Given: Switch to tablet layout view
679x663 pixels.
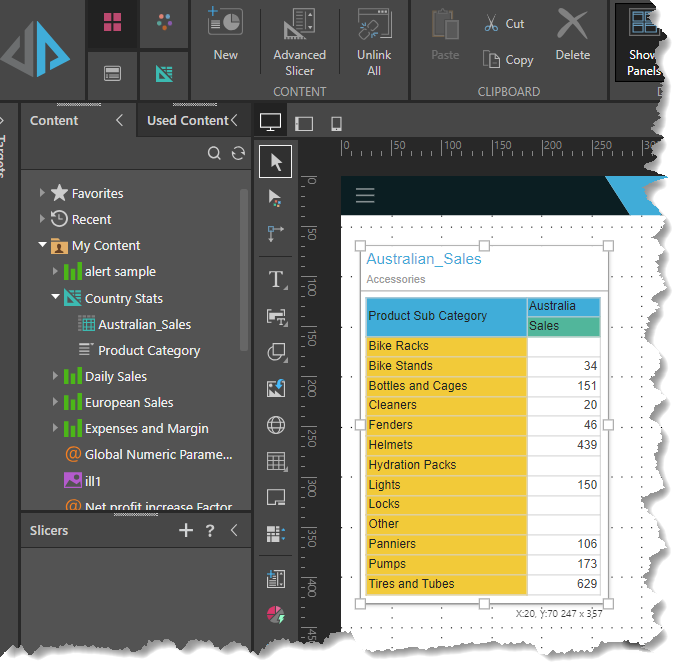Looking at the screenshot, I should click(x=304, y=123).
